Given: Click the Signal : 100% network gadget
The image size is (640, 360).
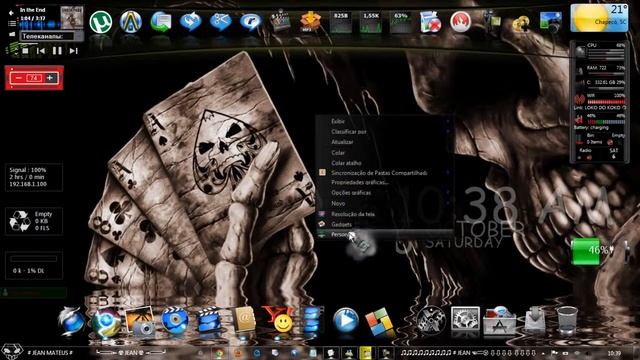Looking at the screenshot, I should 34,177.
